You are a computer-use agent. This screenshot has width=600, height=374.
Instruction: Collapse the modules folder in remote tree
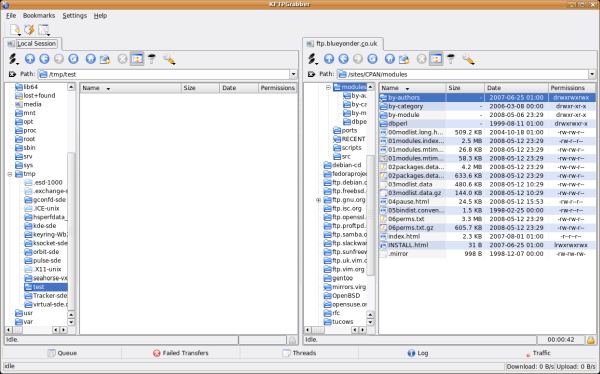click(x=328, y=87)
